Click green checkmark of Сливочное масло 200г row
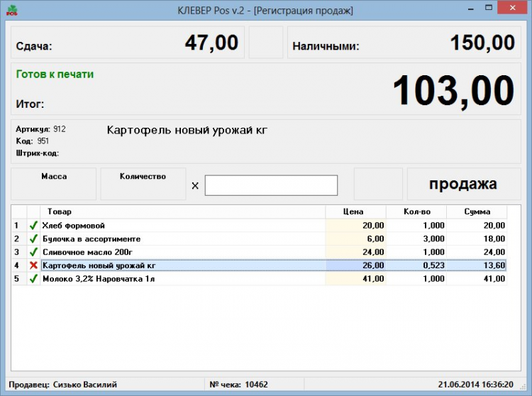Image resolution: width=532 pixels, height=396 pixels. pyautogui.click(x=33, y=252)
